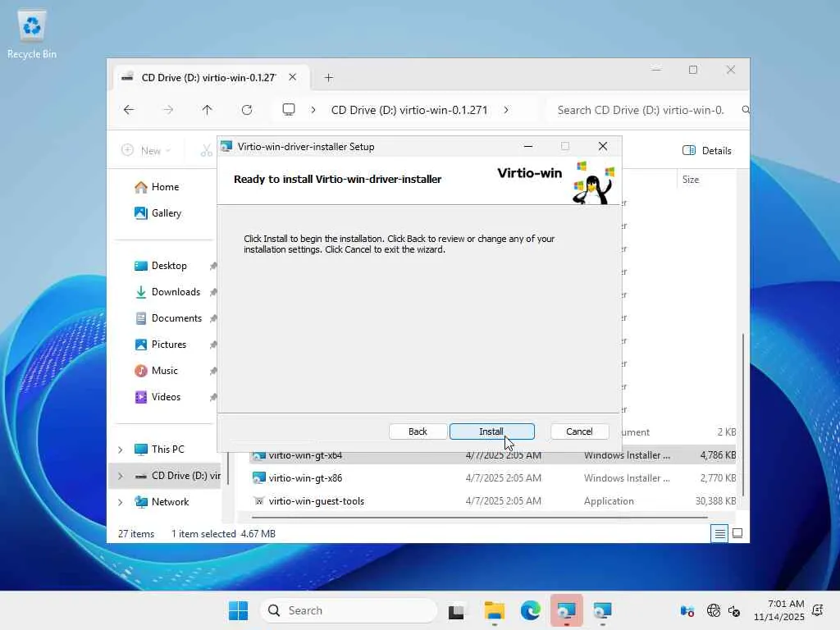Open File Explorer from the taskbar
Image resolution: width=840 pixels, height=630 pixels.
click(494, 610)
